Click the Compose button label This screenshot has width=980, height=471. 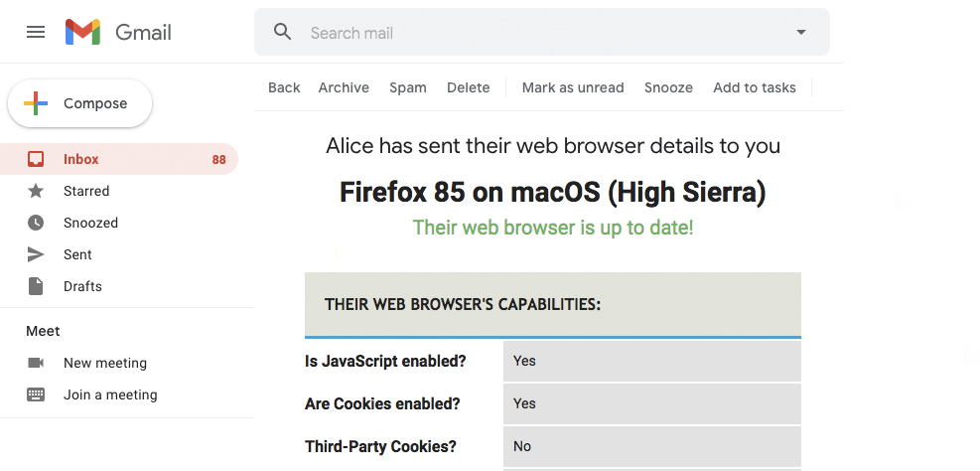coord(95,103)
